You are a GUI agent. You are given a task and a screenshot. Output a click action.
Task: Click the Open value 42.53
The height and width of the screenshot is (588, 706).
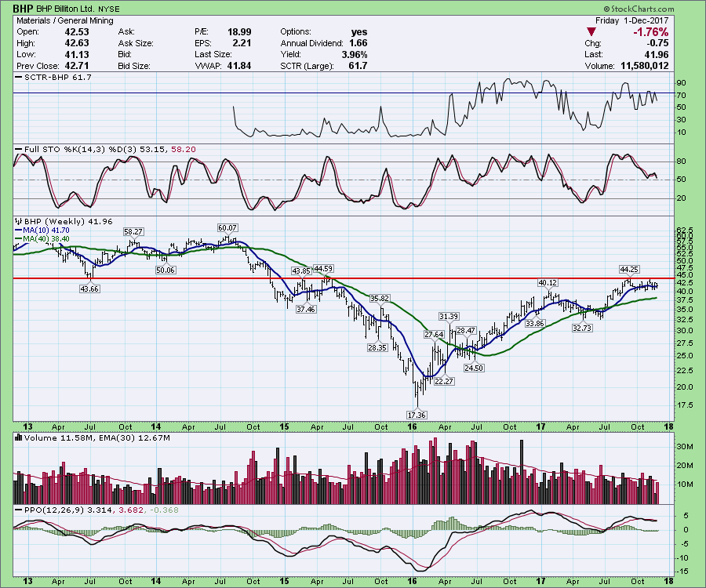coord(77,32)
